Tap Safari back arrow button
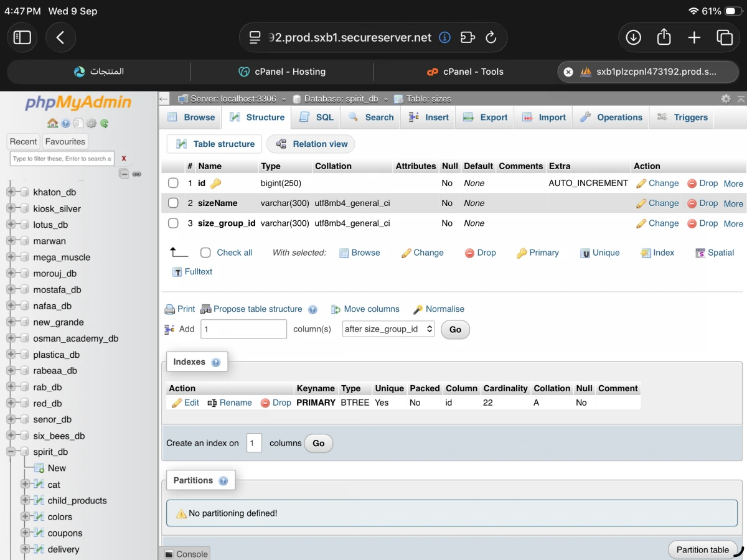The image size is (747, 560). (x=60, y=38)
